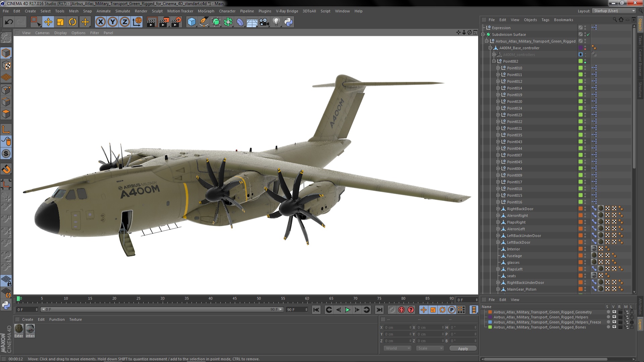Activate the Scale tool in top toolbar
This screenshot has height=362, width=644.
[60, 22]
